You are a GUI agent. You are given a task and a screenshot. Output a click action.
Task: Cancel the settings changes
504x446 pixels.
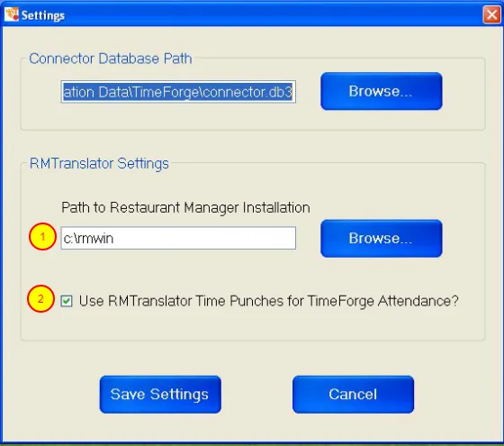(x=353, y=395)
